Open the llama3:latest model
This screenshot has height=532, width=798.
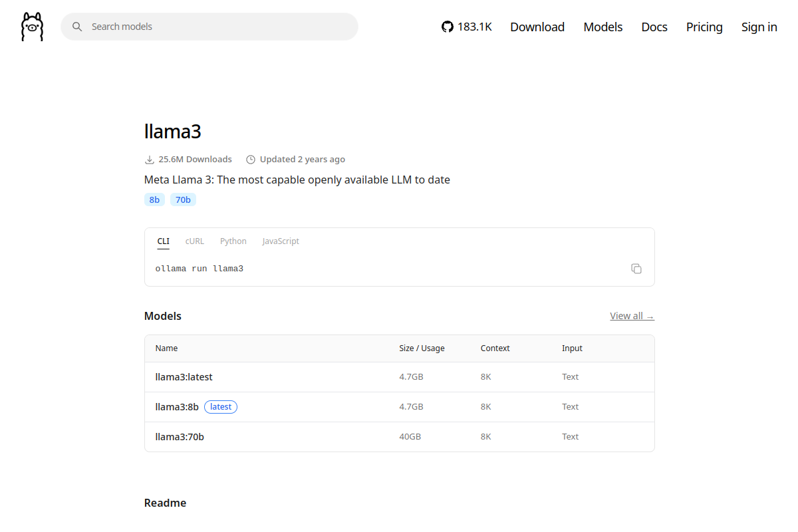tap(184, 377)
